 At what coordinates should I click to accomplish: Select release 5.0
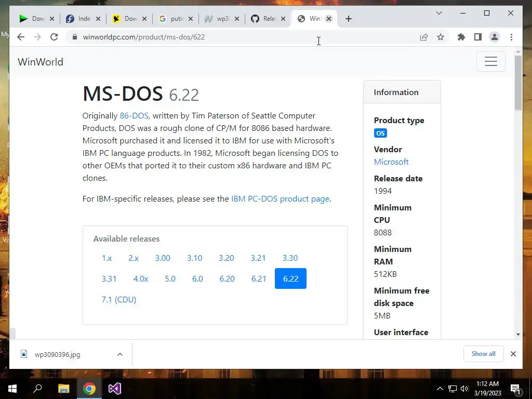coord(170,278)
